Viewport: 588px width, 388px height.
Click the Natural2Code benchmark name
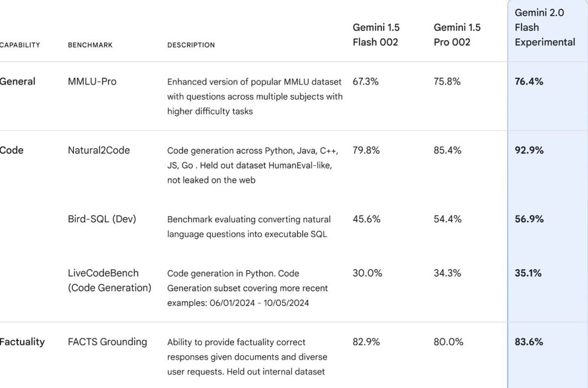click(x=98, y=150)
